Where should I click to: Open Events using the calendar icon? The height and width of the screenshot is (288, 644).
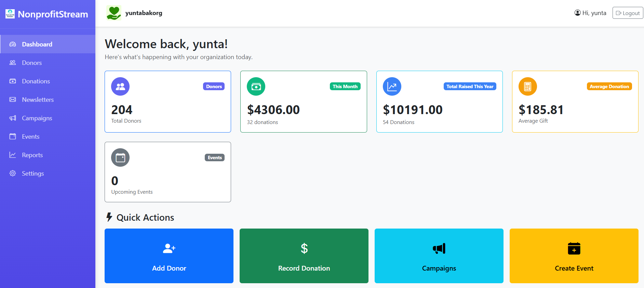coord(13,136)
